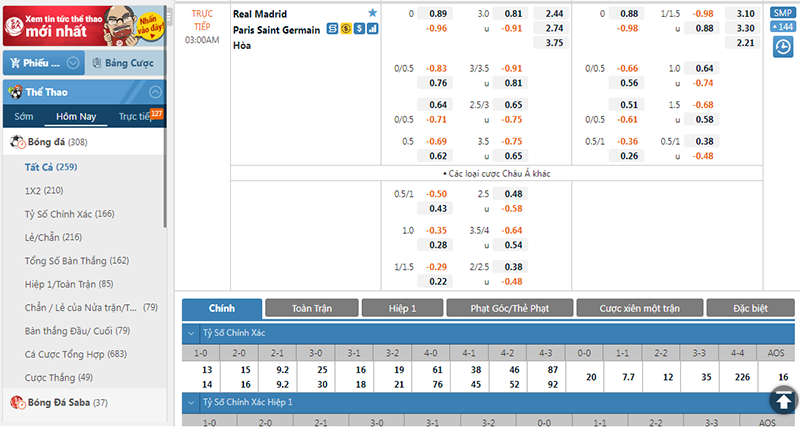Click the scroll-to-top arrow button
Viewport: 800px width, 427px height.
click(781, 400)
